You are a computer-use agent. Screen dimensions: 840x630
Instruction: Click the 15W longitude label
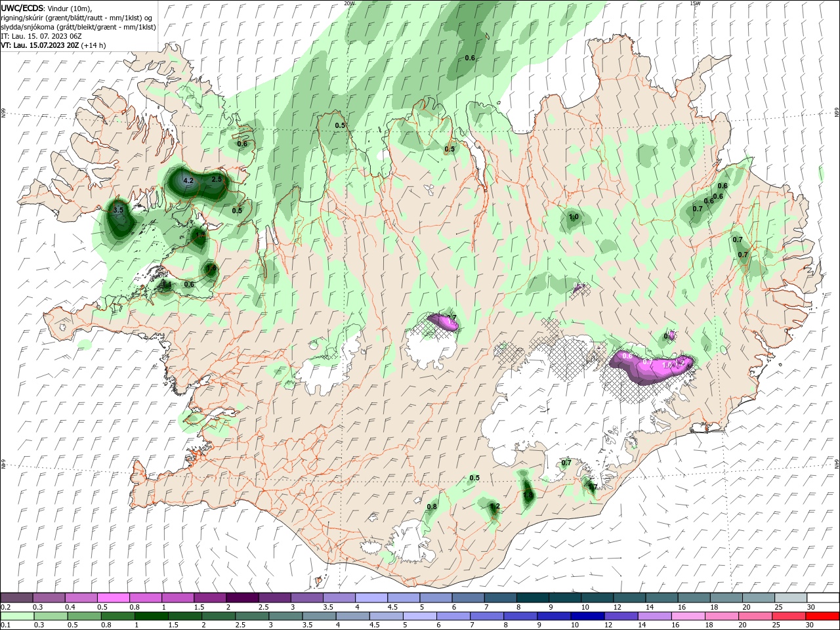click(696, 3)
